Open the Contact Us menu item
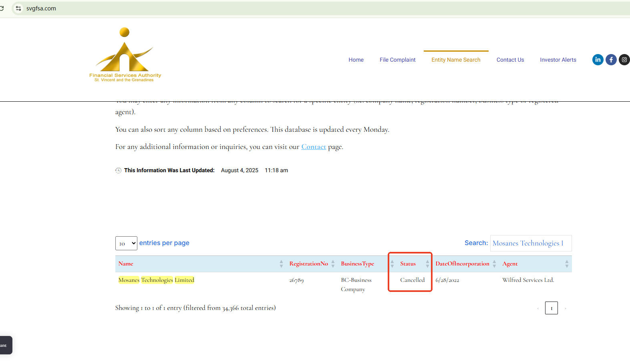 [510, 60]
